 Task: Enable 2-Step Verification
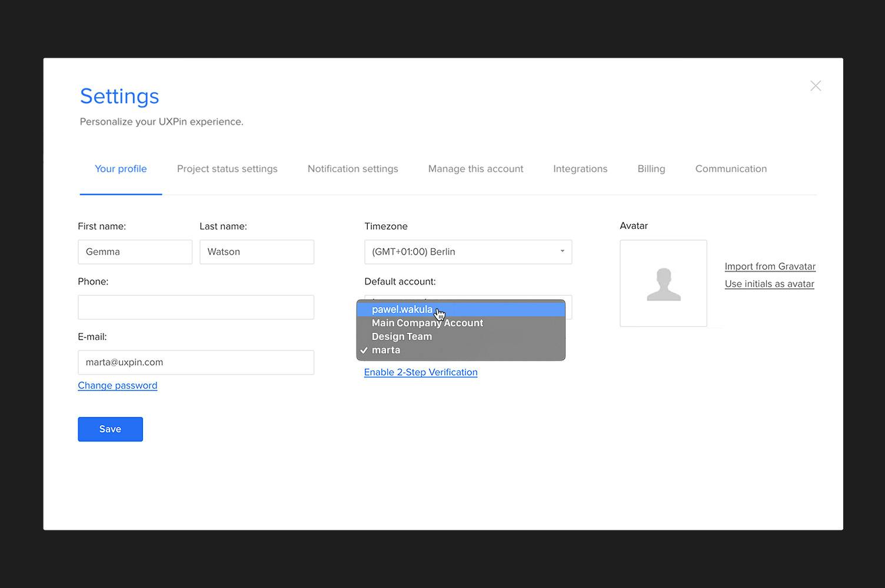coord(420,372)
